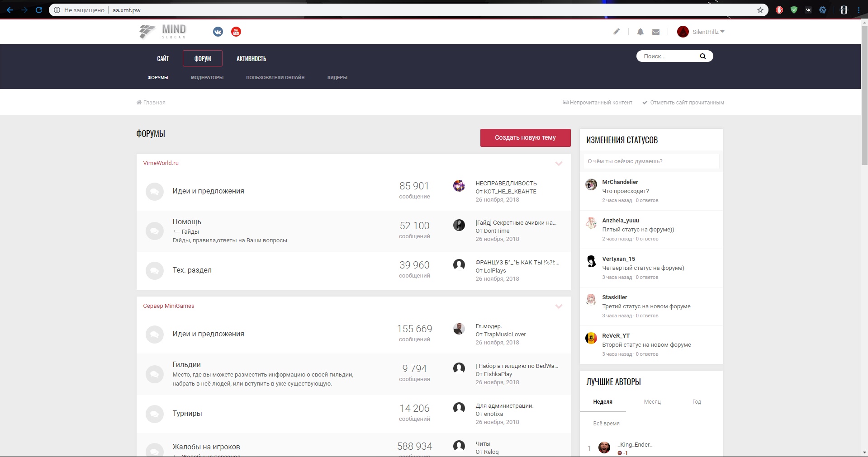Image resolution: width=868 pixels, height=457 pixels.
Task: Open the Модераторы submenu item
Action: point(207,77)
